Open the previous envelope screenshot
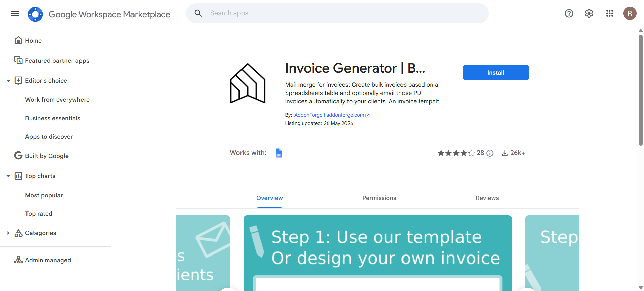The width and height of the screenshot is (644, 291). pos(203,253)
